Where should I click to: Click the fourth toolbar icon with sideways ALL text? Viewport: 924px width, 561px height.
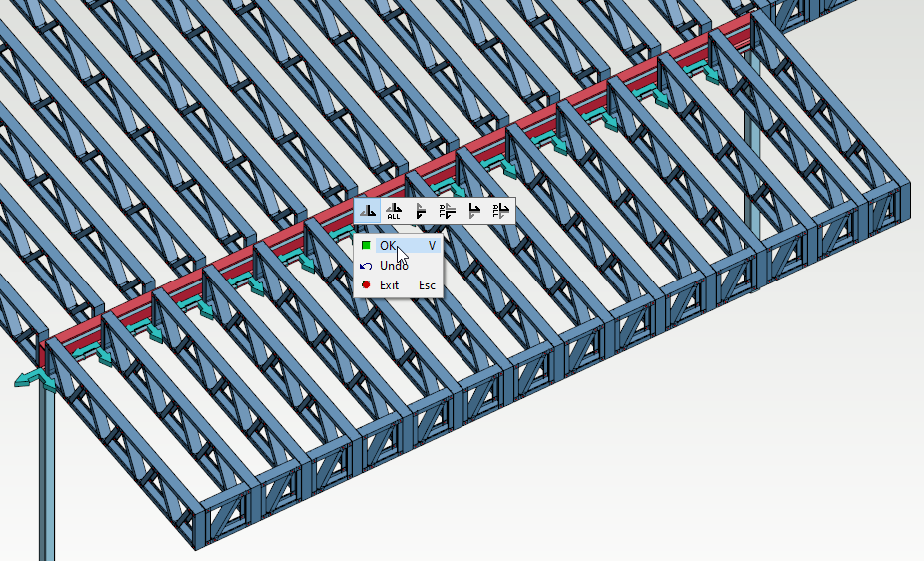point(448,211)
